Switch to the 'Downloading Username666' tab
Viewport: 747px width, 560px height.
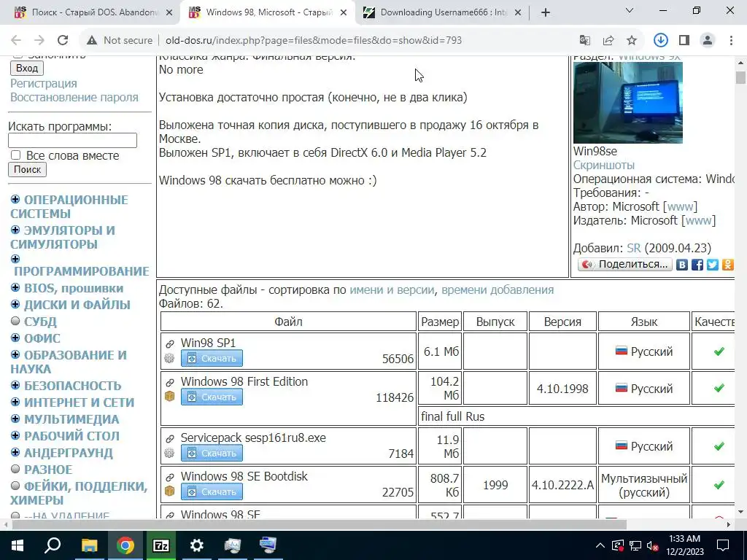(x=441, y=13)
